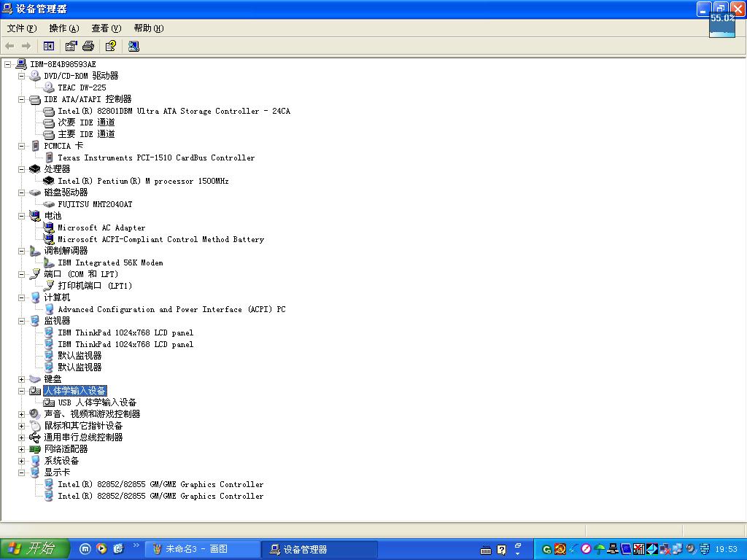Select Microsoft ACPI-Compliant Control Method Battery
This screenshot has width=747, height=560.
point(161,239)
